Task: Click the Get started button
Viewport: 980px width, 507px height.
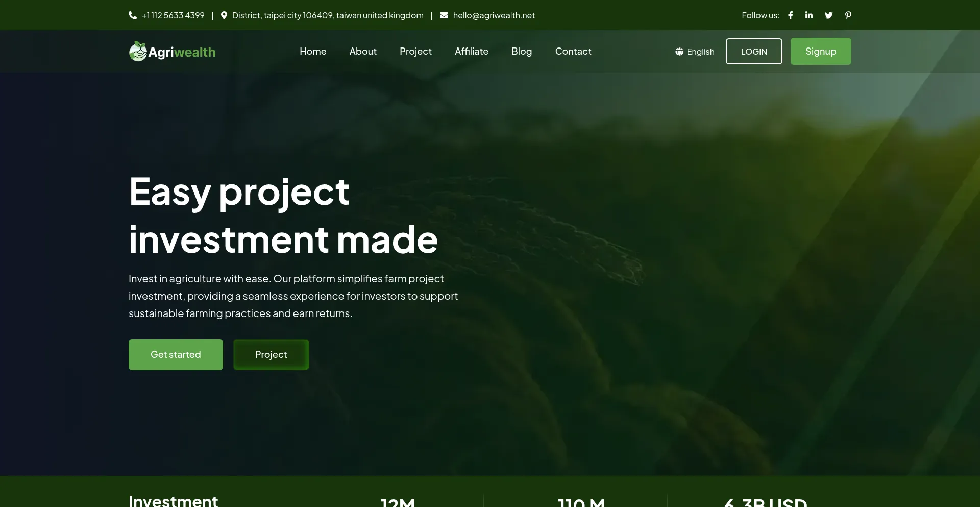Action: [x=176, y=354]
